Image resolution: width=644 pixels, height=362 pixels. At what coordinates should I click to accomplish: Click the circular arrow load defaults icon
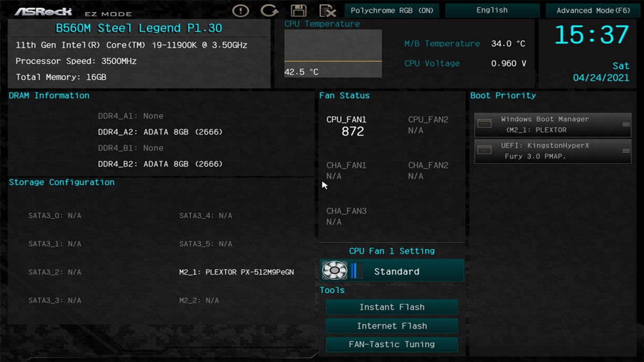click(269, 10)
